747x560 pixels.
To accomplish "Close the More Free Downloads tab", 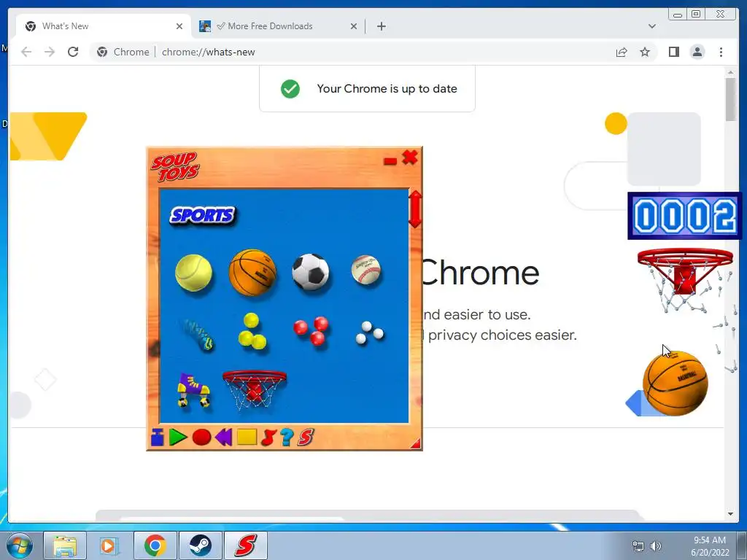I will [x=354, y=26].
